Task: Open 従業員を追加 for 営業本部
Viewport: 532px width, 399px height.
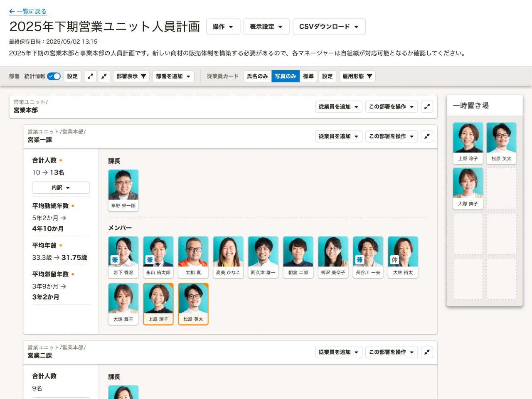Action: [x=339, y=107]
